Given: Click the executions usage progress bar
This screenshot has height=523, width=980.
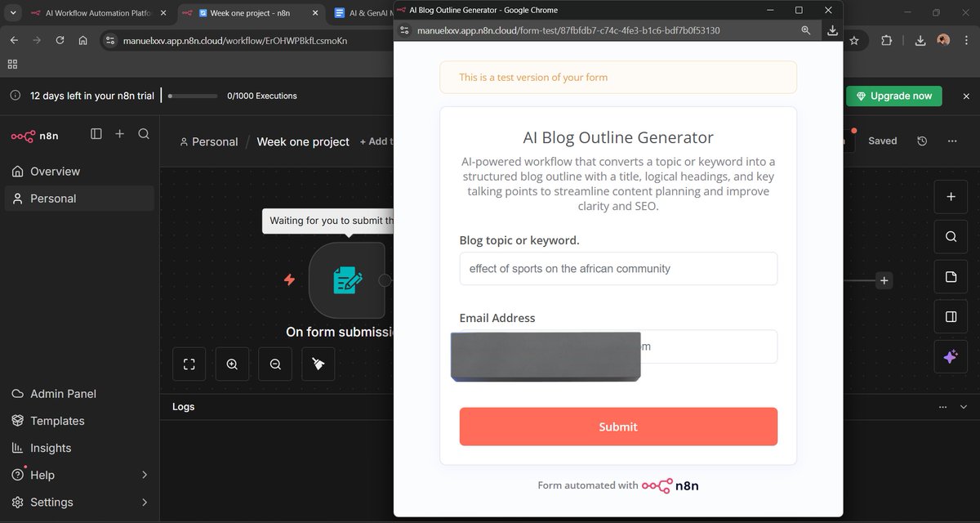Looking at the screenshot, I should [193, 96].
